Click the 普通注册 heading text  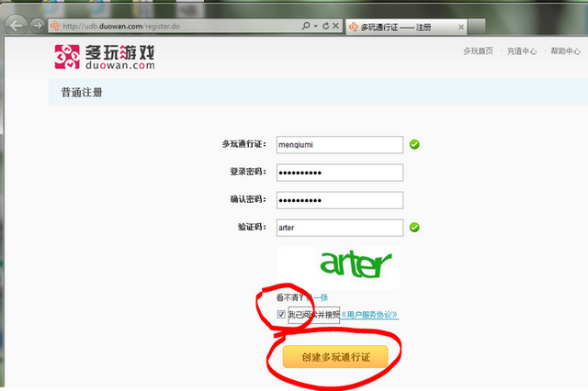82,92
